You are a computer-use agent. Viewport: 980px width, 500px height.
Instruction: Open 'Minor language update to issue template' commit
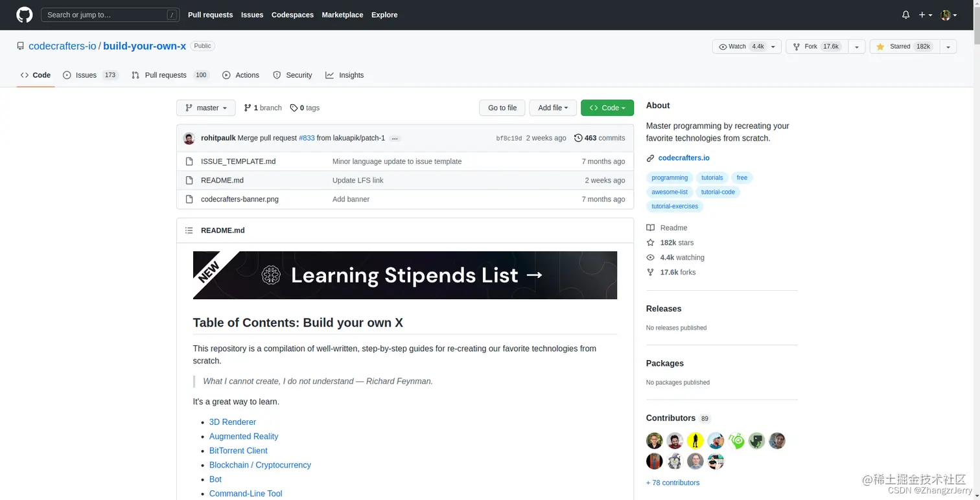point(397,161)
